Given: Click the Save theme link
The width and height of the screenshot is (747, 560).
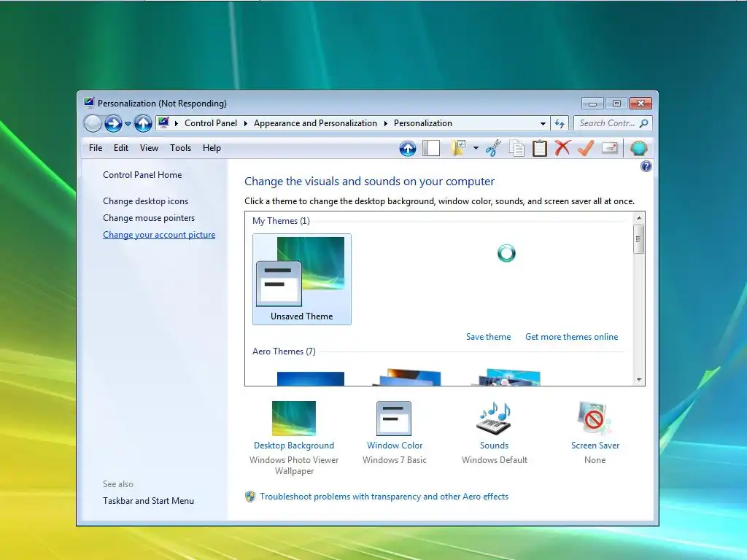Looking at the screenshot, I should pos(488,337).
